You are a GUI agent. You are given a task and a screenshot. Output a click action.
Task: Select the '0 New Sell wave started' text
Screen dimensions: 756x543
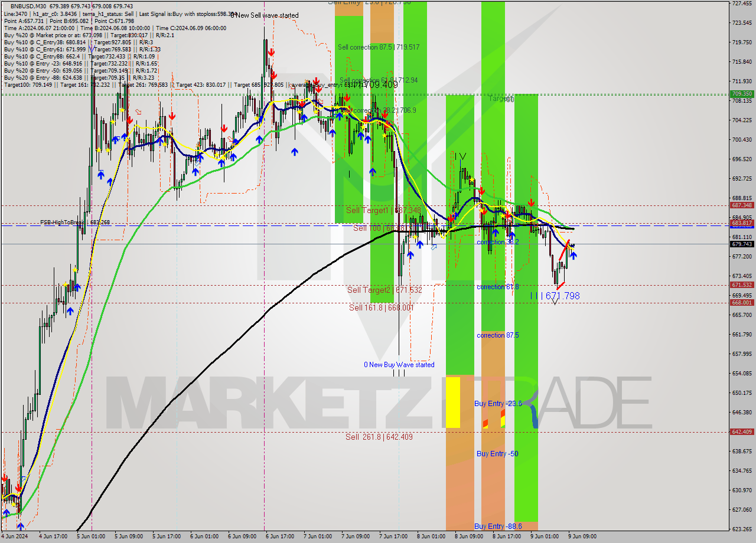click(x=265, y=15)
